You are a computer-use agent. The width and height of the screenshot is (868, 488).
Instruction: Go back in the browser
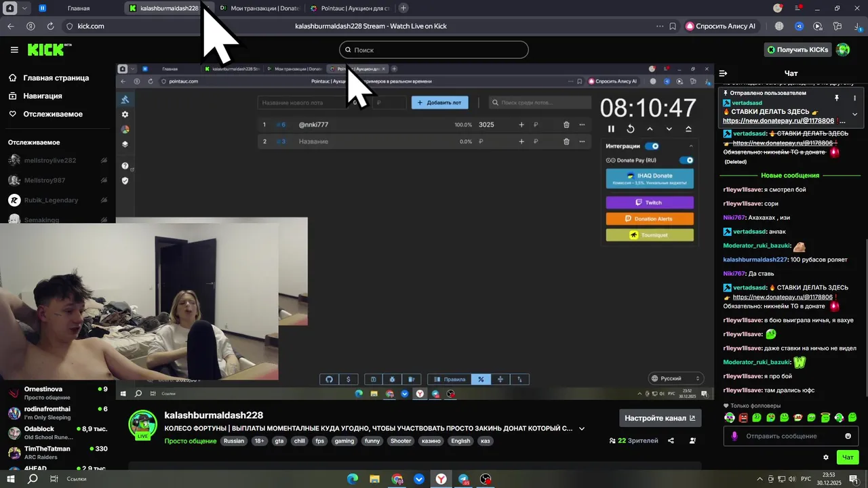pyautogui.click(x=10, y=26)
